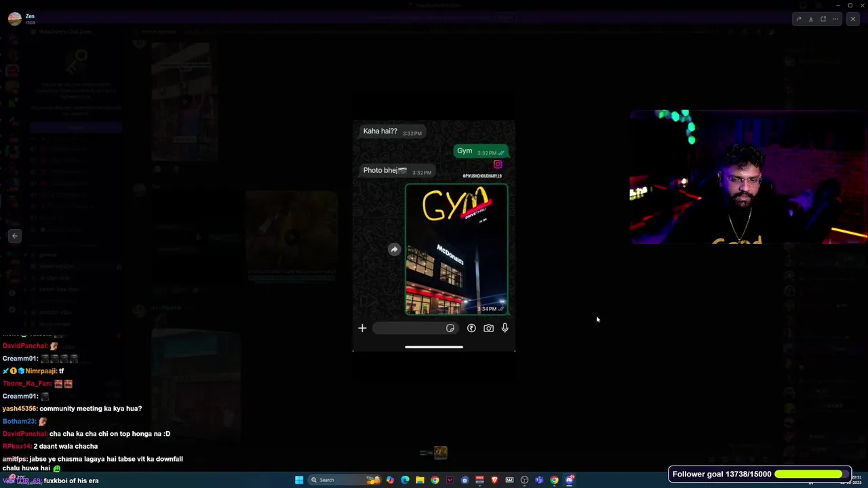This screenshot has height=488, width=868.
Task: Launch Microsoft Edge from the taskbar
Action: click(x=405, y=480)
